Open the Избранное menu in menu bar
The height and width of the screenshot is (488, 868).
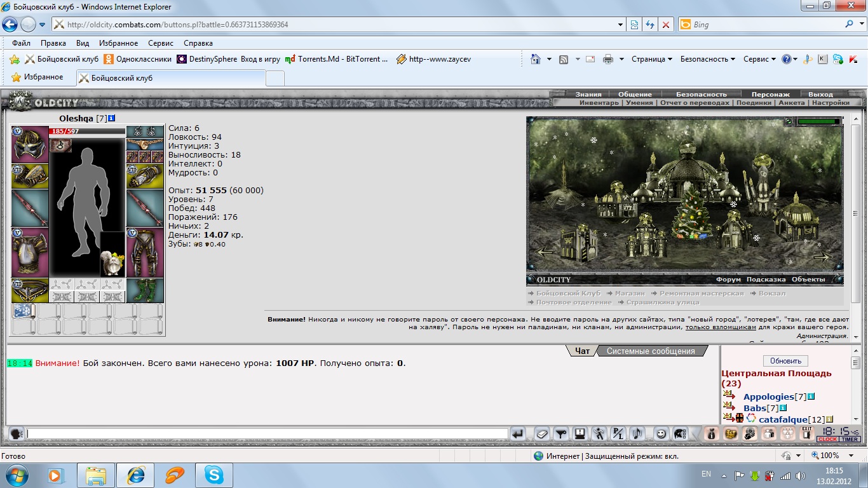(x=118, y=43)
